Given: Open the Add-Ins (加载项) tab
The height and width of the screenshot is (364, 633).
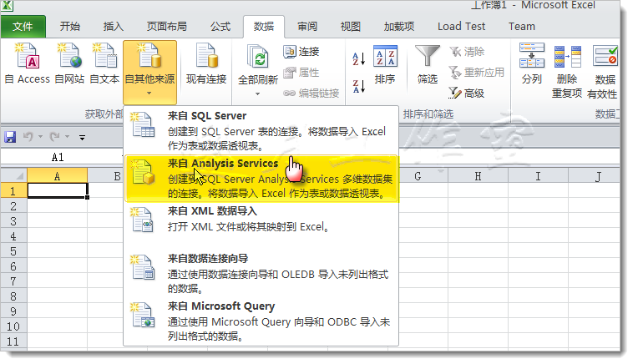Looking at the screenshot, I should pos(399,27).
